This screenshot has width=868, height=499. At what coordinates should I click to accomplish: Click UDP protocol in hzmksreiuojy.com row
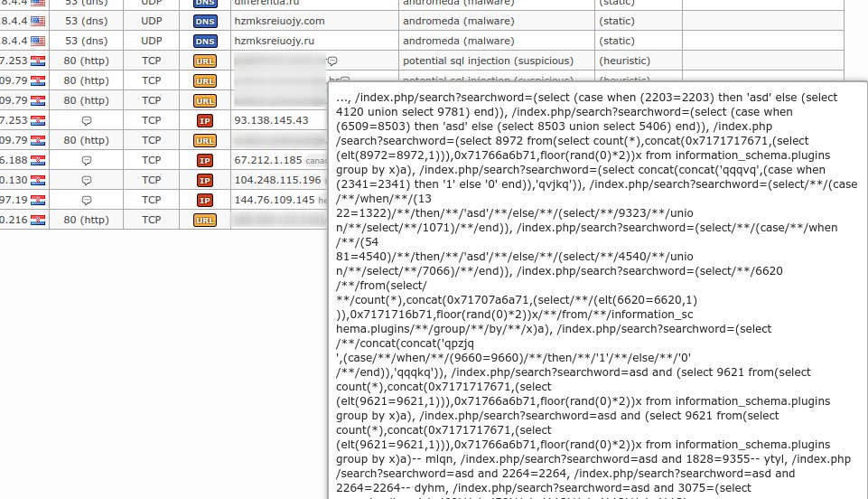151,21
